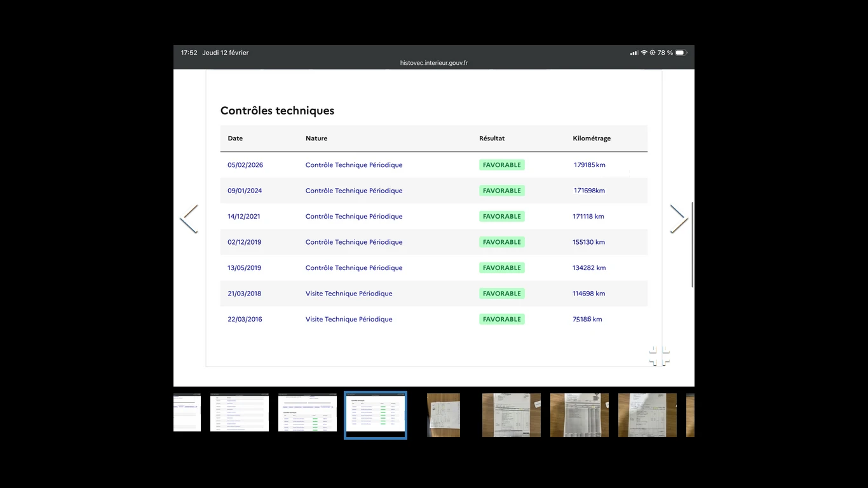This screenshot has height=488, width=868.
Task: Click the 179185 km mileage value
Action: coord(590,165)
